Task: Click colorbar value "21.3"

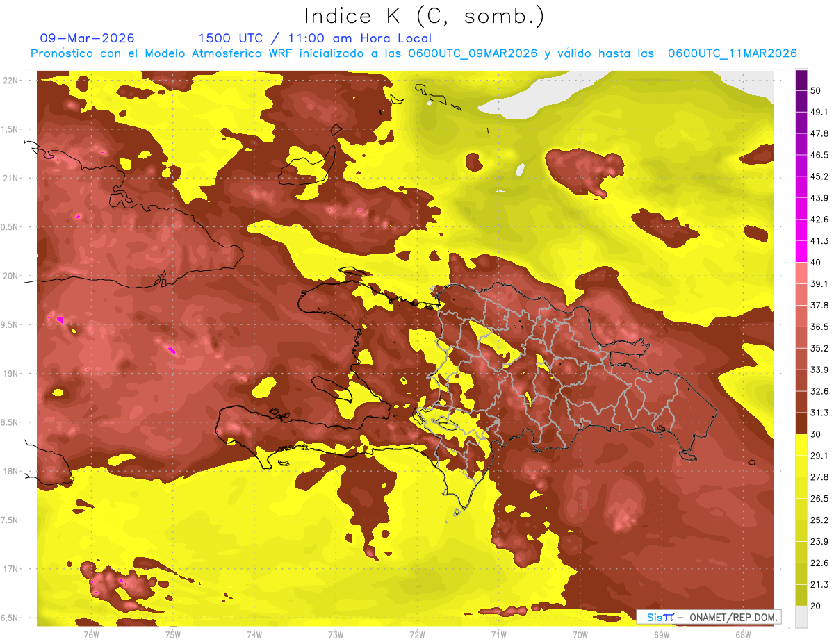Action: (819, 584)
